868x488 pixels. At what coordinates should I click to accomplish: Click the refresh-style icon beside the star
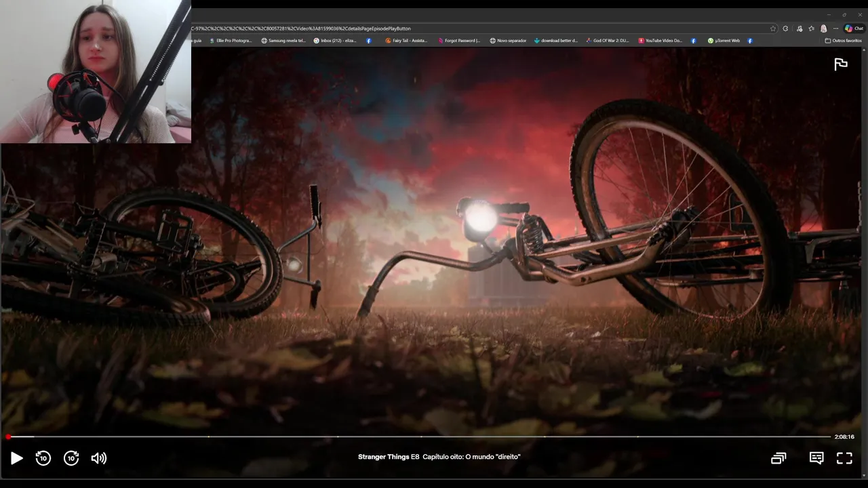click(x=785, y=28)
